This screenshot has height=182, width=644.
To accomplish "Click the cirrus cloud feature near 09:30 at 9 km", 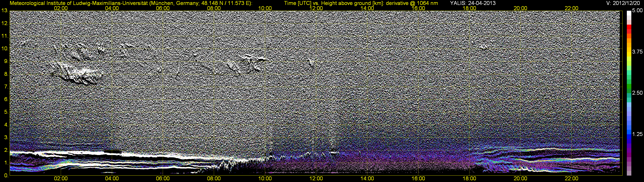I will tap(253, 58).
